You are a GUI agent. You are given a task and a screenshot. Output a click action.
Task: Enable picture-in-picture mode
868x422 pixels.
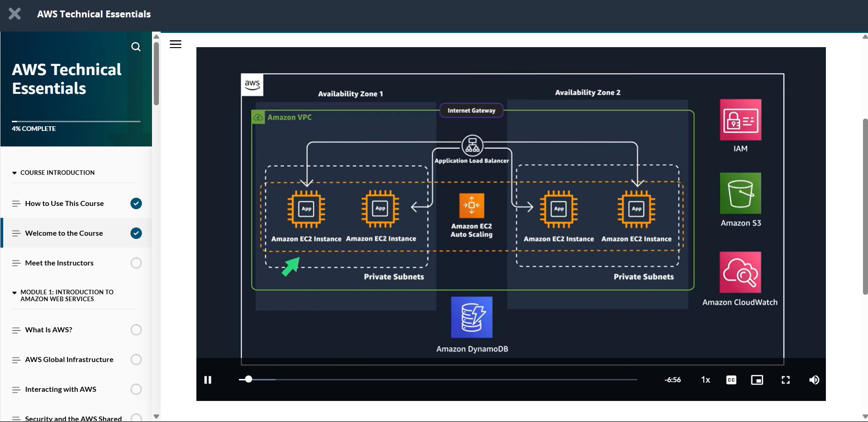(757, 380)
